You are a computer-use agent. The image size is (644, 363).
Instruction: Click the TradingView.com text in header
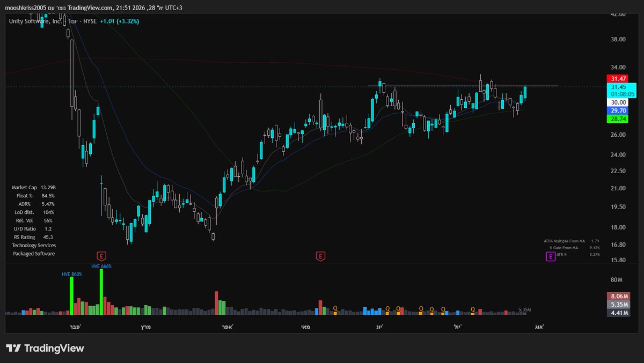(91, 7)
